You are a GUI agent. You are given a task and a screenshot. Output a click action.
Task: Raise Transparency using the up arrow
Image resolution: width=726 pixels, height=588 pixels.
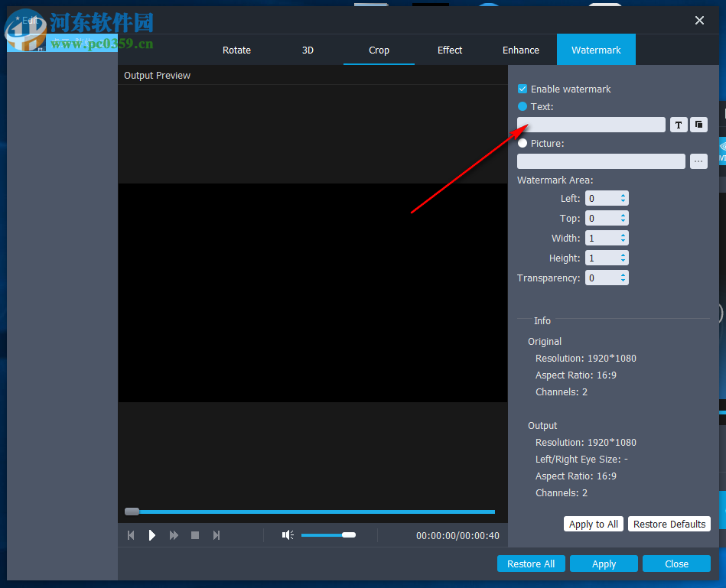623,275
